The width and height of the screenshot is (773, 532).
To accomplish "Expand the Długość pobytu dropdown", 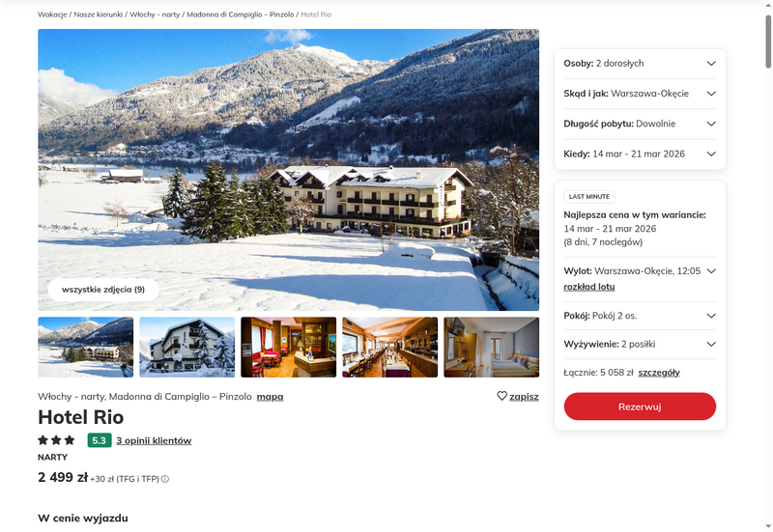I will [640, 124].
